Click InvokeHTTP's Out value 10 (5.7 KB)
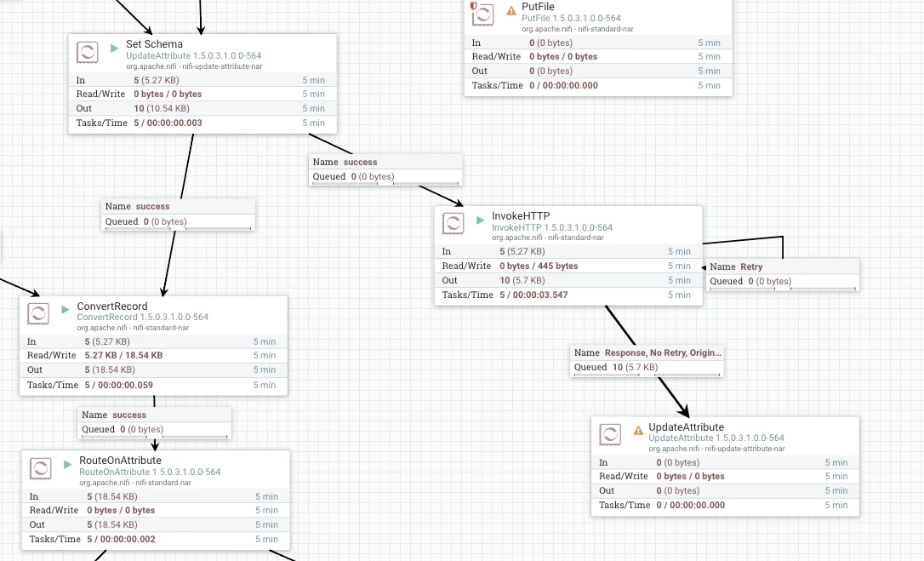The height and width of the screenshot is (561, 924). (x=522, y=280)
